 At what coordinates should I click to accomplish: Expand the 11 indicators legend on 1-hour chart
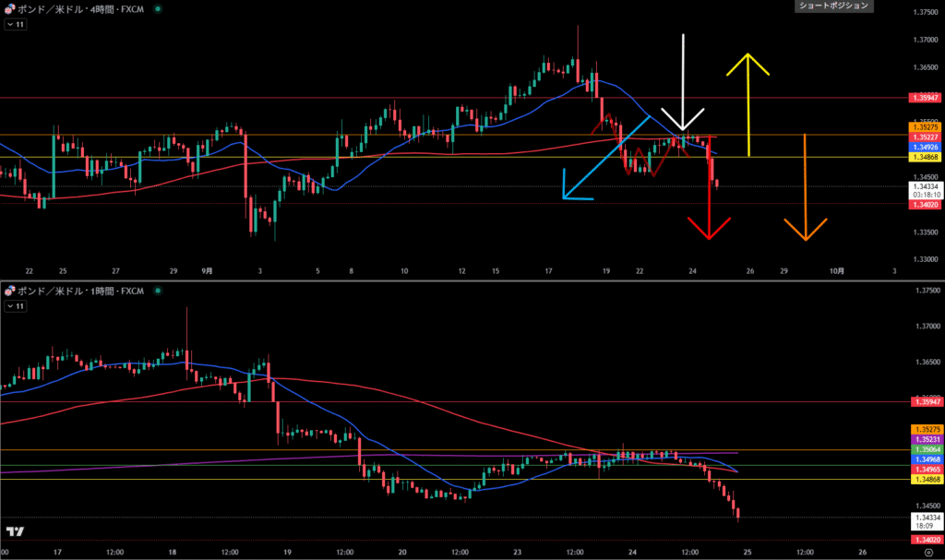15,306
